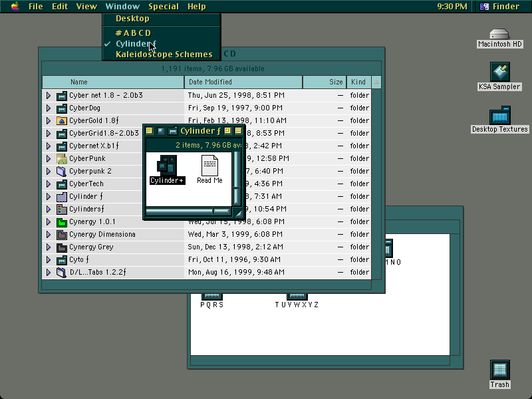Screen dimensions: 532x399
Task: Select the Macintosh HD disk icon
Action: [499, 35]
